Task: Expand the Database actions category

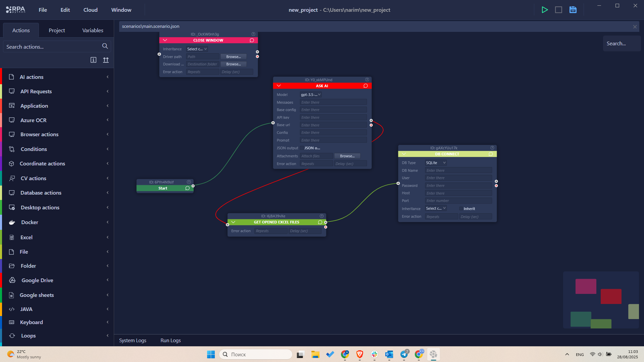Action: point(58,193)
